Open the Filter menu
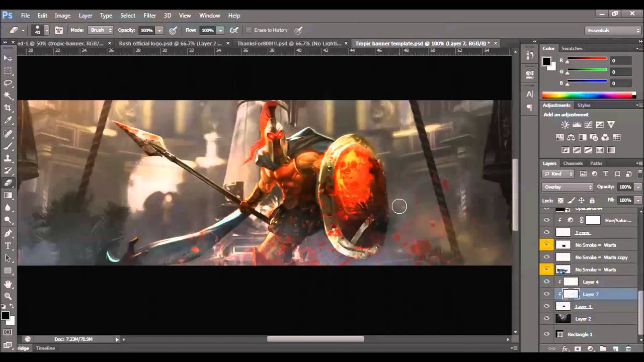The image size is (644, 362). [149, 16]
